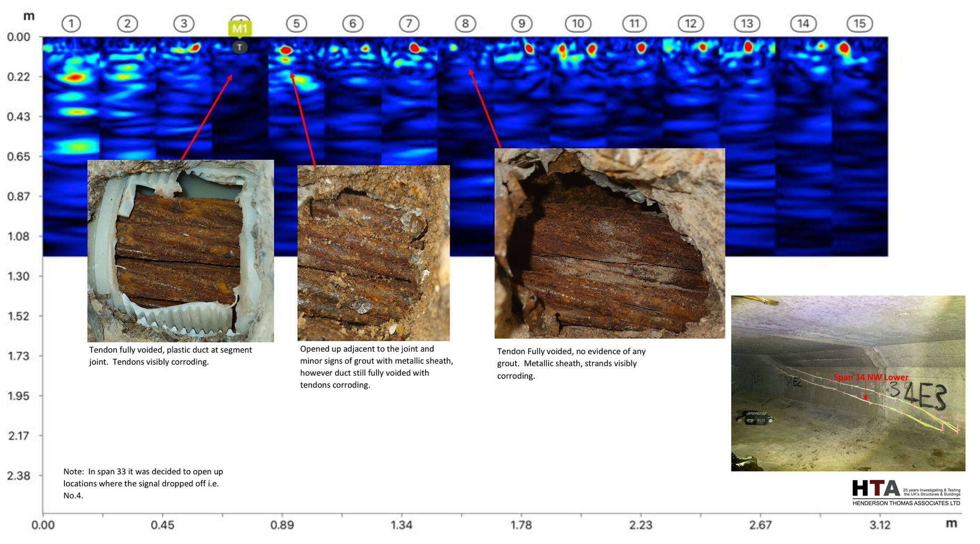Screen dimensions: 980x544
Task: Click distance axis value 1.78
Action: click(521, 525)
